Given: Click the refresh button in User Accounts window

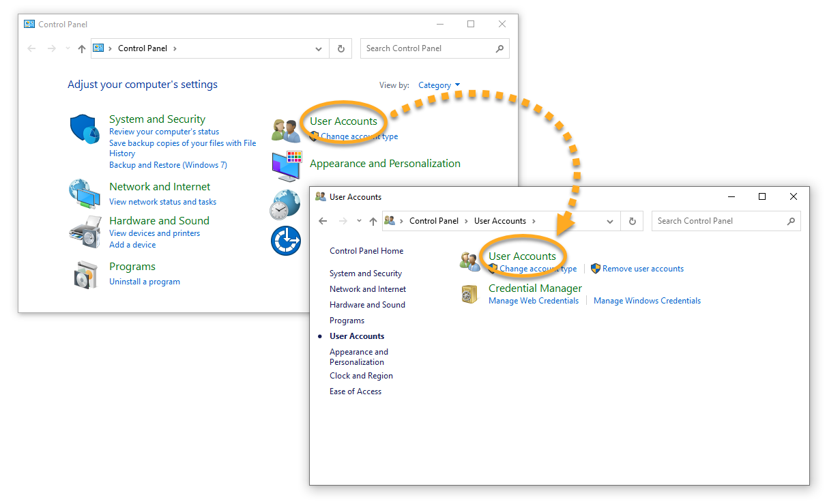Looking at the screenshot, I should (x=632, y=221).
